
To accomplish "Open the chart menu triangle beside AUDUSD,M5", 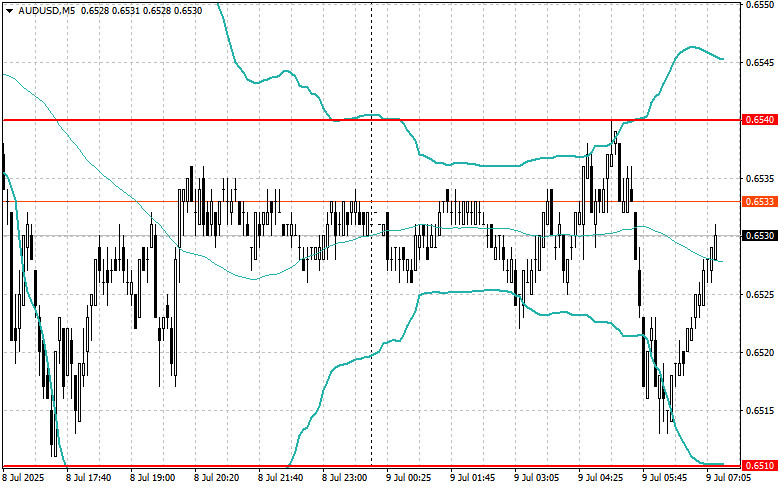I will click(9, 10).
